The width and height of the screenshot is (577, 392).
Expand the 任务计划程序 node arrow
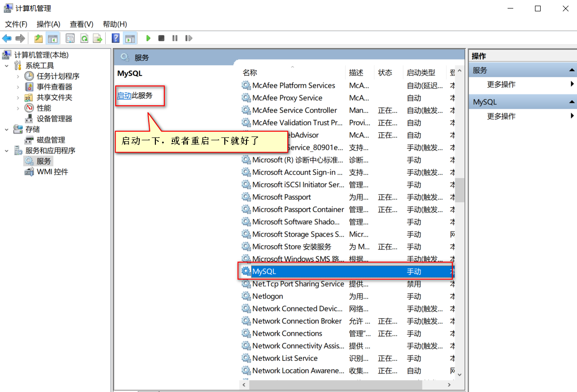pyautogui.click(x=18, y=76)
